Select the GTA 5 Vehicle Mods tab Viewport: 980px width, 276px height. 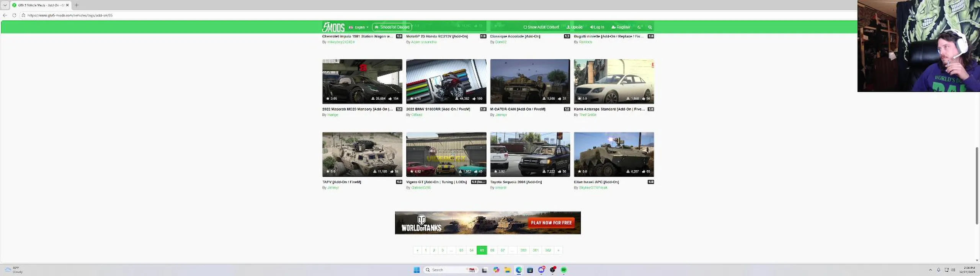(40, 5)
